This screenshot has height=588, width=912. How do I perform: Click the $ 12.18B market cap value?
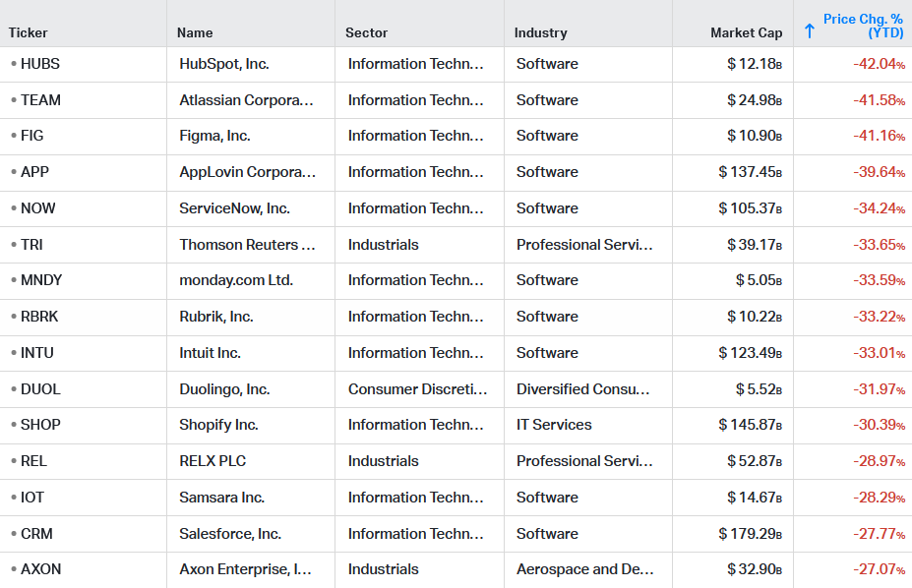(755, 64)
